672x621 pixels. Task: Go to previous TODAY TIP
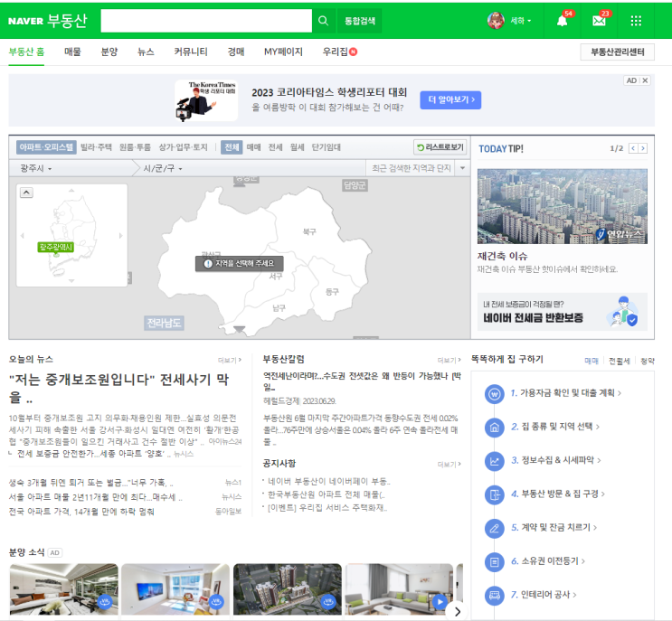(x=633, y=148)
